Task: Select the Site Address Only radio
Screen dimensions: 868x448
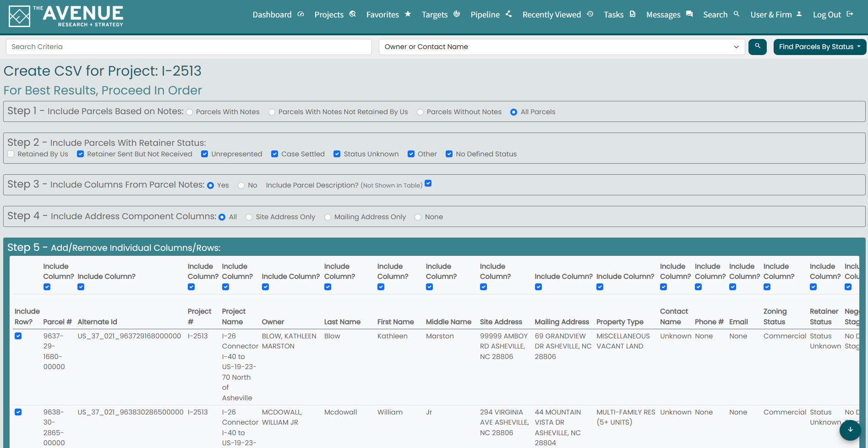Action: [x=249, y=217]
